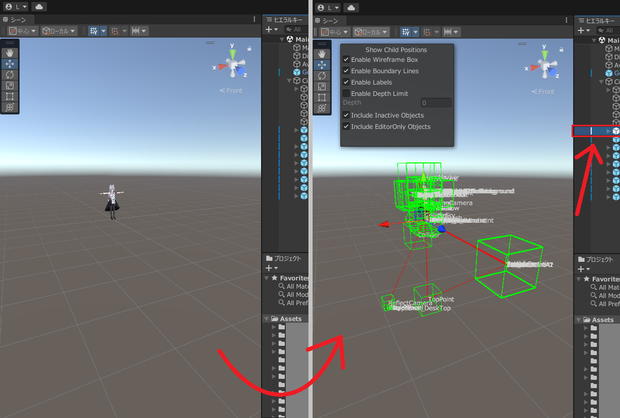Check Enable Depth Limit option
The height and width of the screenshot is (418, 620).
[x=346, y=93]
